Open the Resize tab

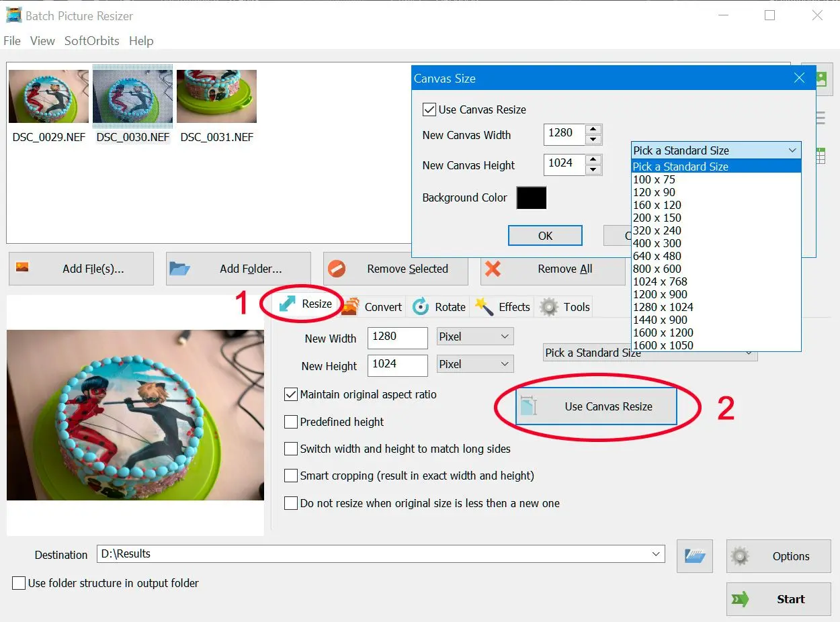click(306, 304)
